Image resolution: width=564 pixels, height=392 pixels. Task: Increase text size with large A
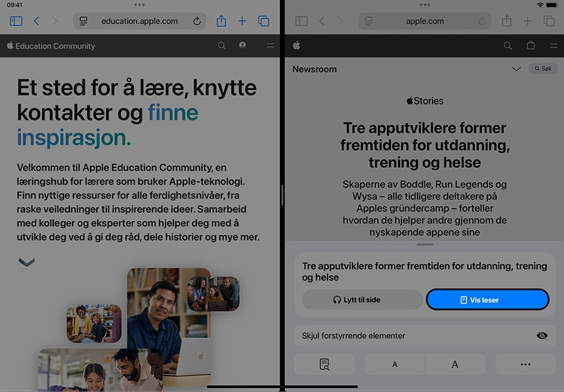point(455,364)
